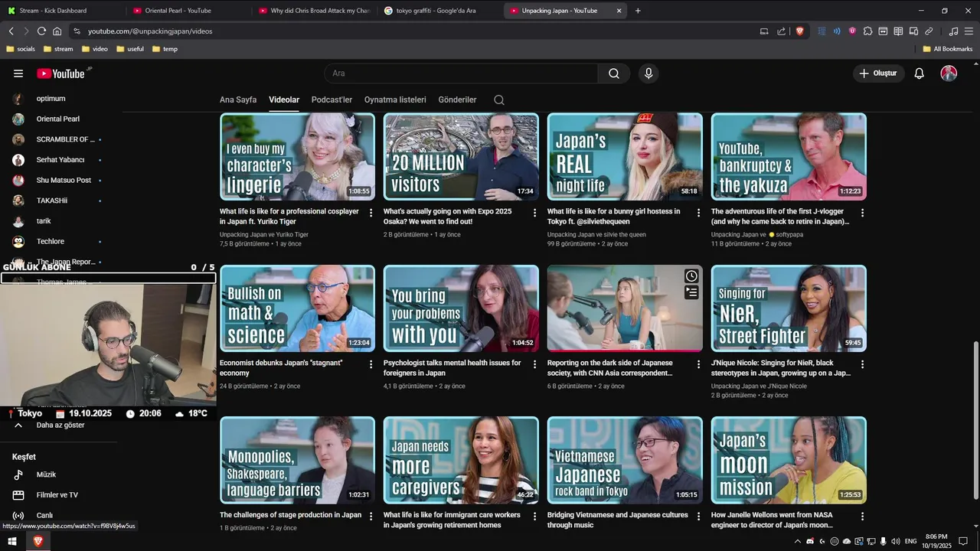Click the Oluştur create button
Image resolution: width=980 pixels, height=551 pixels.
[x=879, y=73]
